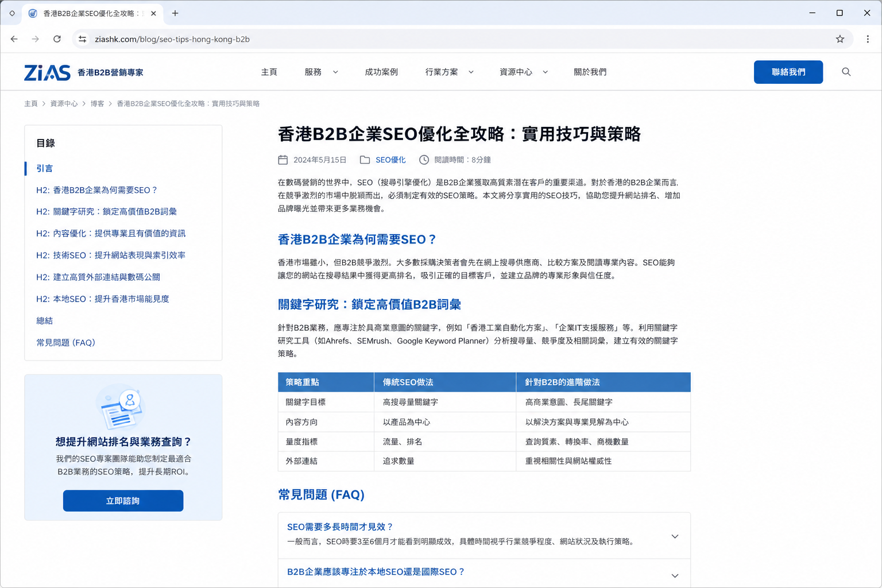The image size is (882, 588).
Task: Bookmark this page with the star icon
Action: pyautogui.click(x=840, y=39)
